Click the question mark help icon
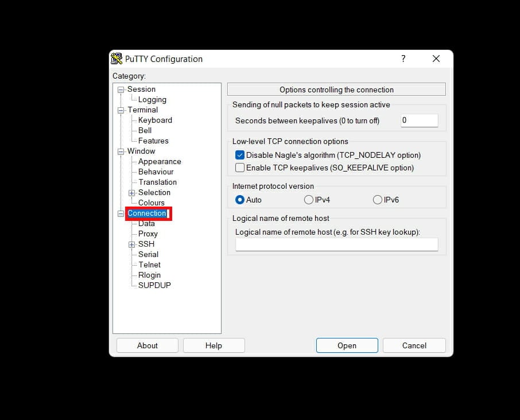The image size is (520, 420). tap(403, 59)
